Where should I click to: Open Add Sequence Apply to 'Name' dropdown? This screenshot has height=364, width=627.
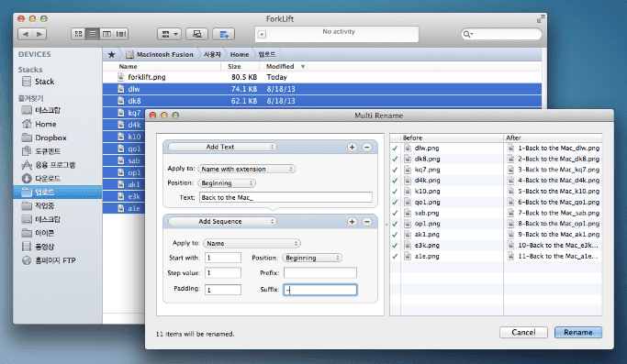coord(252,243)
